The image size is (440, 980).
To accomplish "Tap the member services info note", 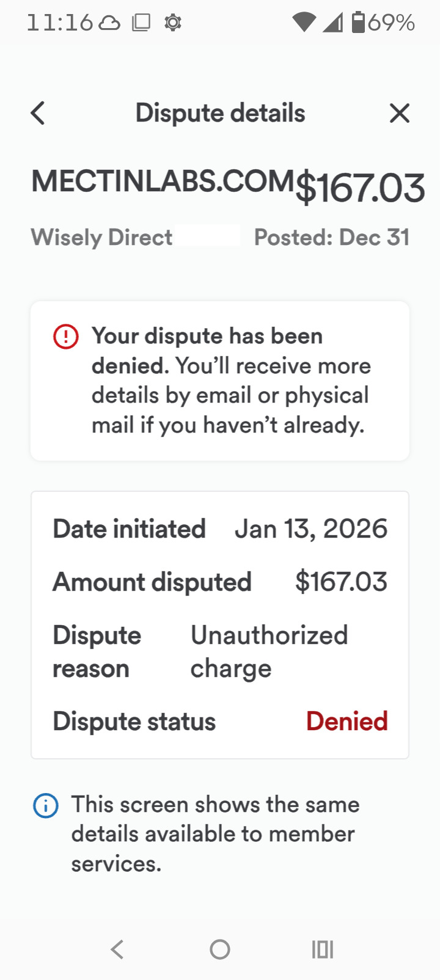I will point(214,834).
